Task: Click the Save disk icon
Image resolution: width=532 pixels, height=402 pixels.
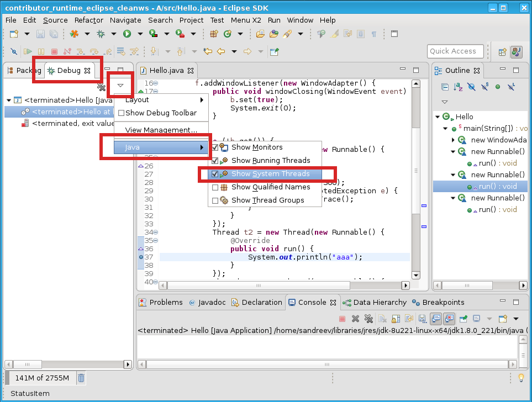Action: click(41, 34)
